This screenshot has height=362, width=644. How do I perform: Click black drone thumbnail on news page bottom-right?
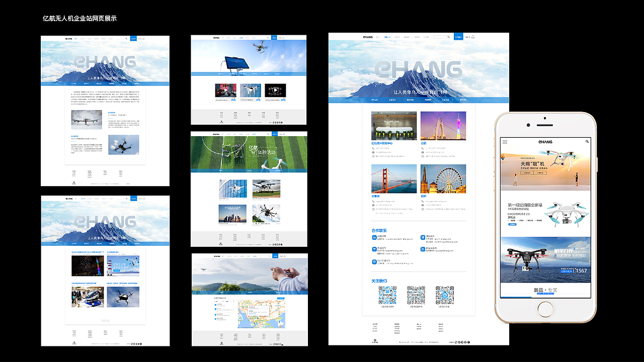(123, 296)
